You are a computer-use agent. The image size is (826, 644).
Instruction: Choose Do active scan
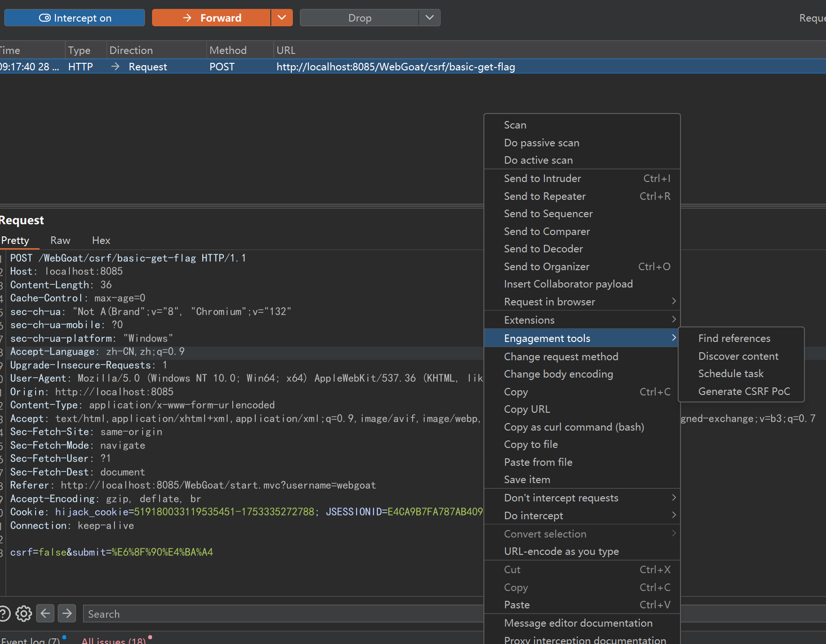click(x=582, y=160)
